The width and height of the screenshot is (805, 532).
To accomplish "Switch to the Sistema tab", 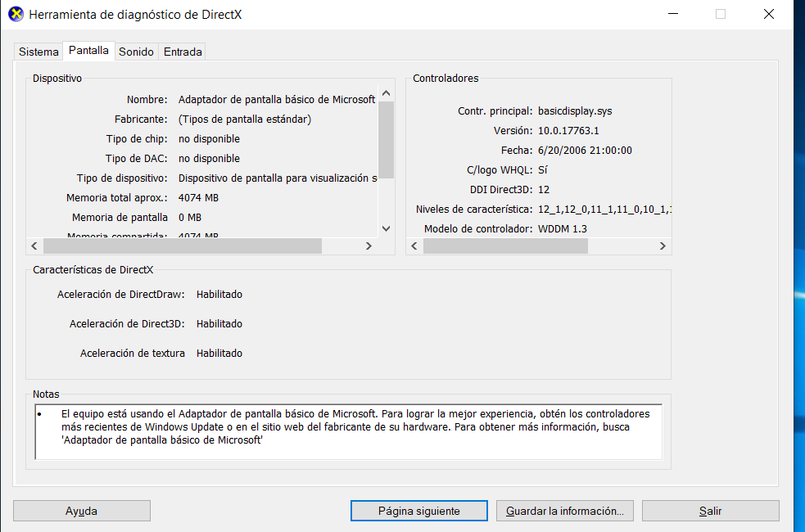I will (38, 52).
